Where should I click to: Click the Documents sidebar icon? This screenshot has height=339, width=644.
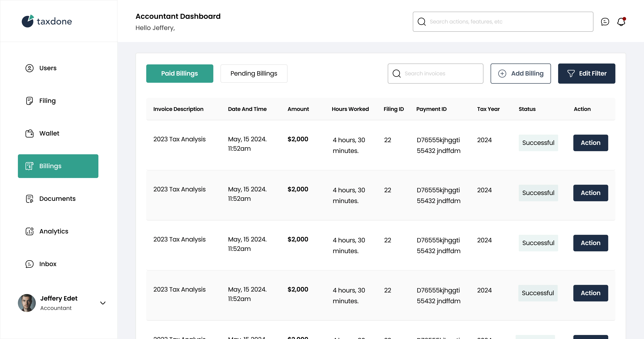[30, 199]
